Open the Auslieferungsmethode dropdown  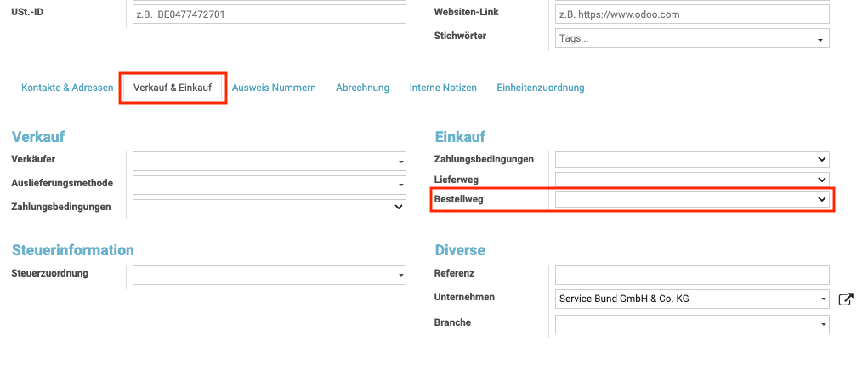click(x=269, y=185)
